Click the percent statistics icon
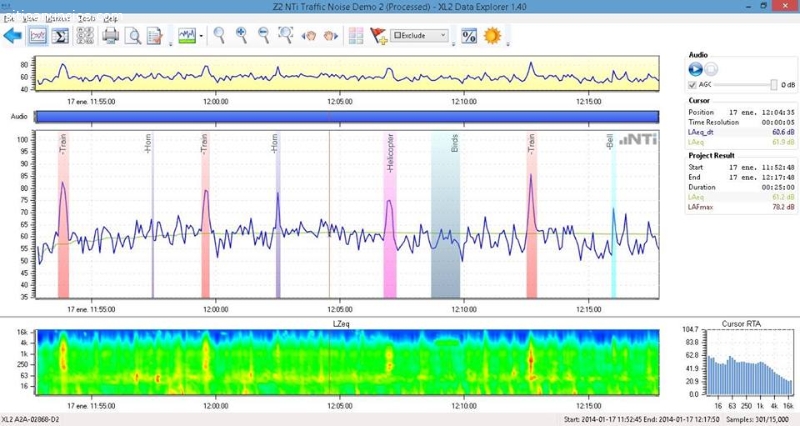 tap(468, 36)
